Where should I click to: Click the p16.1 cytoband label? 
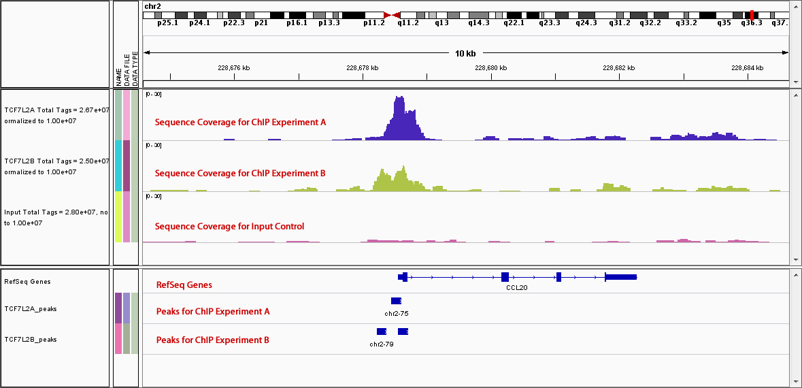coord(297,23)
